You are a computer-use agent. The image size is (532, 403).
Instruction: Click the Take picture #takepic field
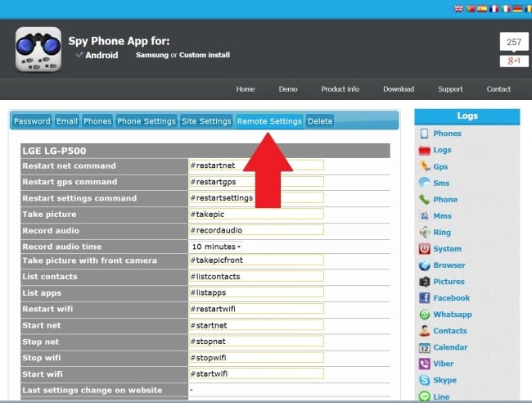click(x=256, y=215)
